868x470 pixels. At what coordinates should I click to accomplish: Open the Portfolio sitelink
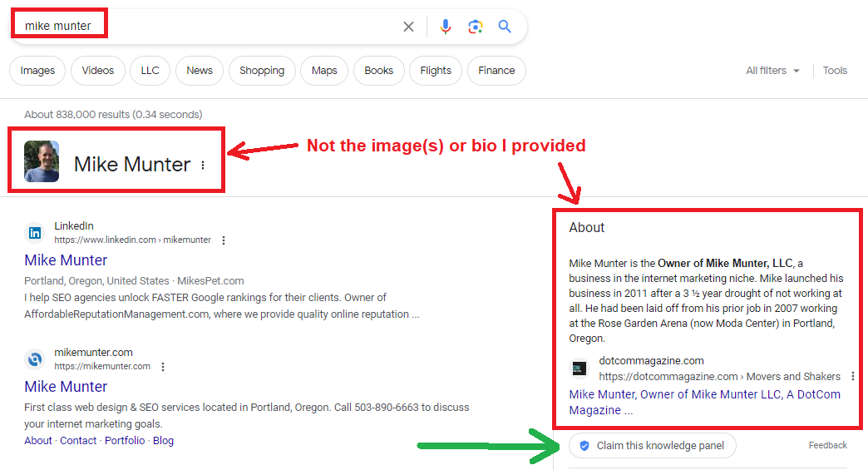(125, 441)
